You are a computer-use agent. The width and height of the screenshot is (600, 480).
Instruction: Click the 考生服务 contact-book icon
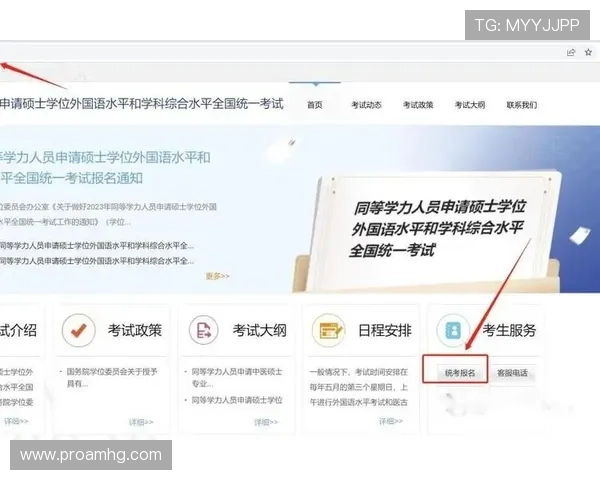coord(453,330)
